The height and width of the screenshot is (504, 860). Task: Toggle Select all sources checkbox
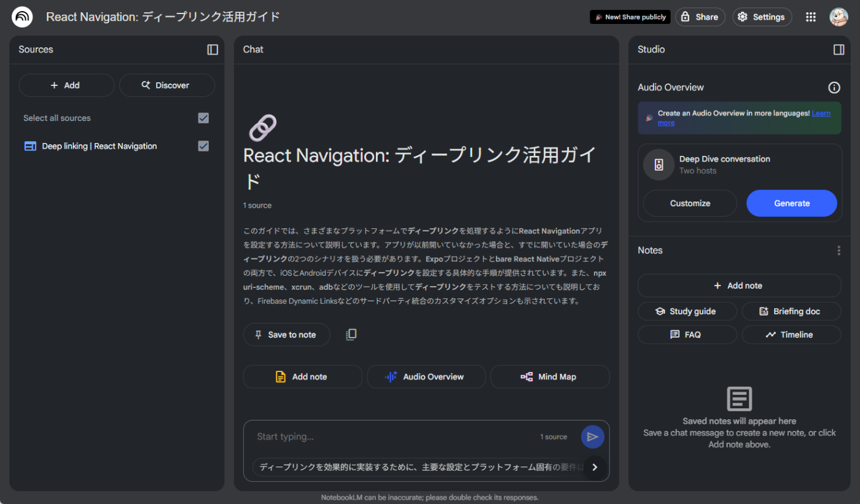(203, 118)
